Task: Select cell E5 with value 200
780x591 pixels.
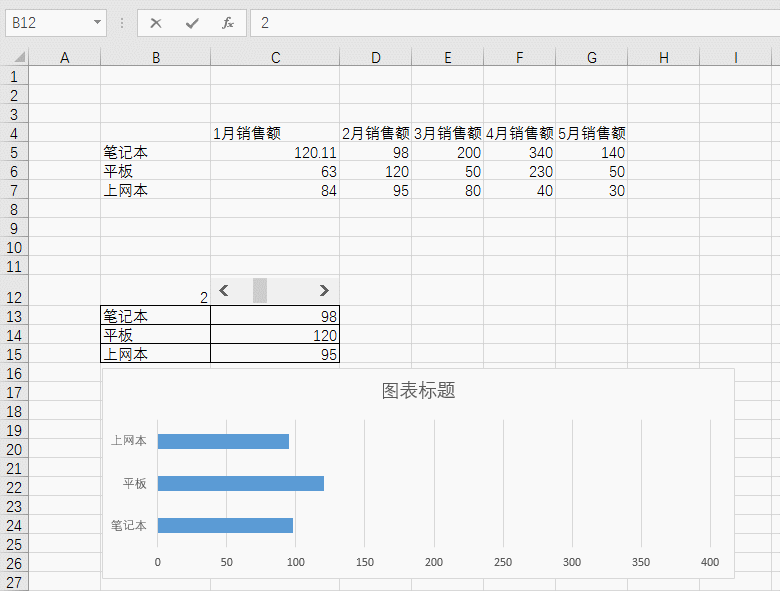Action: tap(448, 152)
